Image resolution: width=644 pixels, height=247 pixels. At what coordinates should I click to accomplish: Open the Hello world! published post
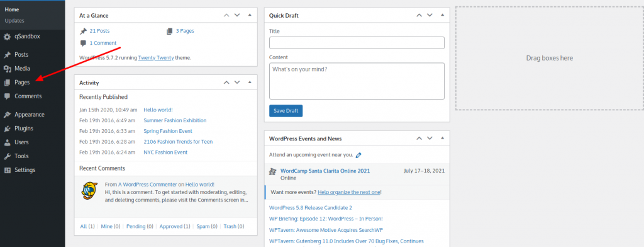coord(158,110)
